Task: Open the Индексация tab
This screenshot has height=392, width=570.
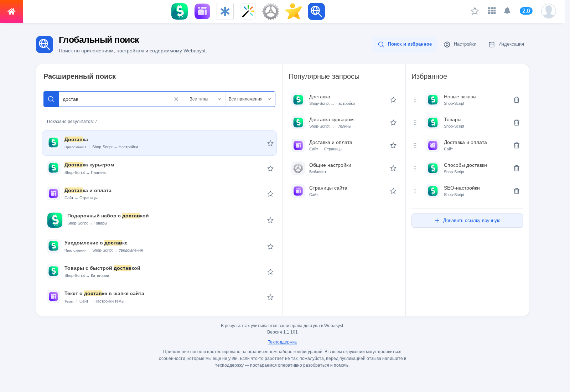Action: point(506,44)
